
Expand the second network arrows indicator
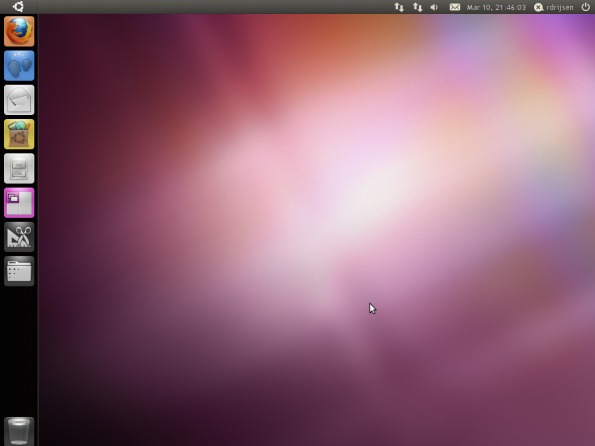tap(417, 7)
